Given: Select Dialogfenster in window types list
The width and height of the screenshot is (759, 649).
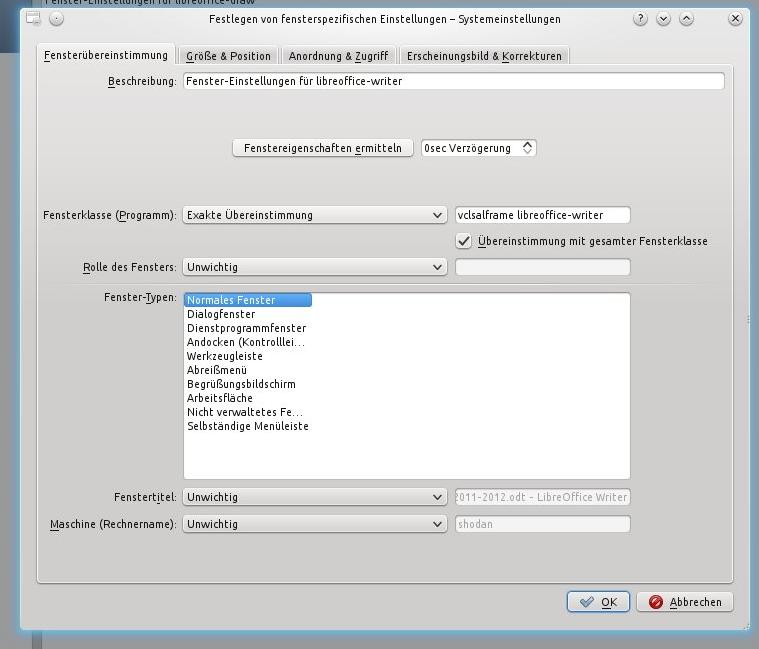Looking at the screenshot, I should click(x=221, y=314).
